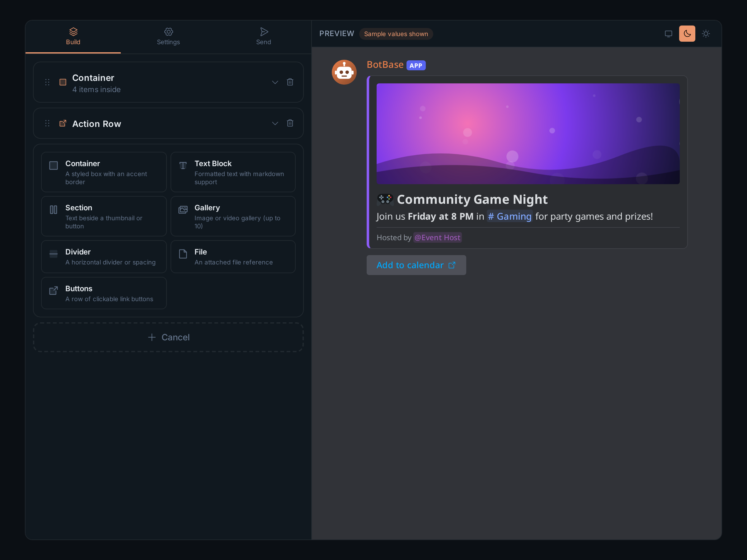The image size is (747, 560).
Task: Expand the Action Row chevron
Action: (x=275, y=123)
